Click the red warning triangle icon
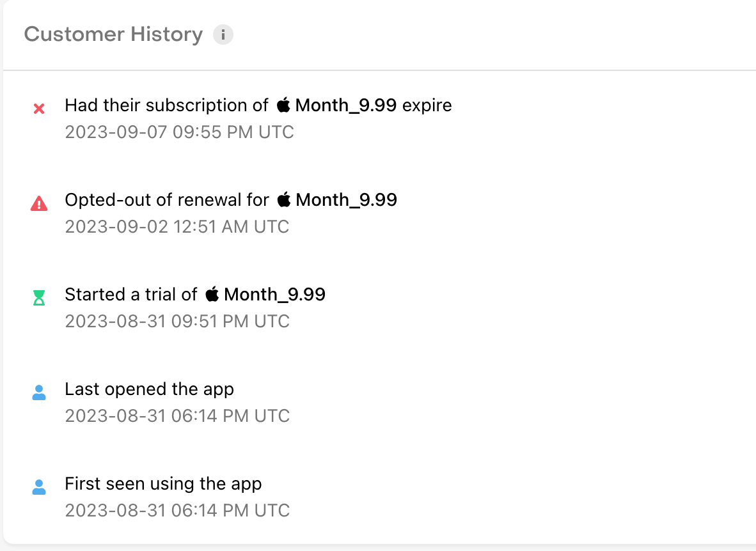The width and height of the screenshot is (756, 551). pyautogui.click(x=39, y=204)
